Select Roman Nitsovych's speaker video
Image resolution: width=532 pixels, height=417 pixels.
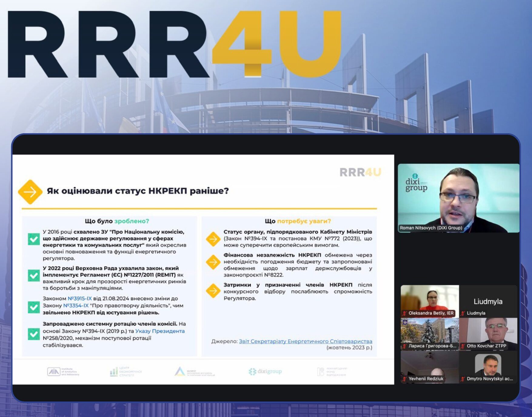[458, 198]
